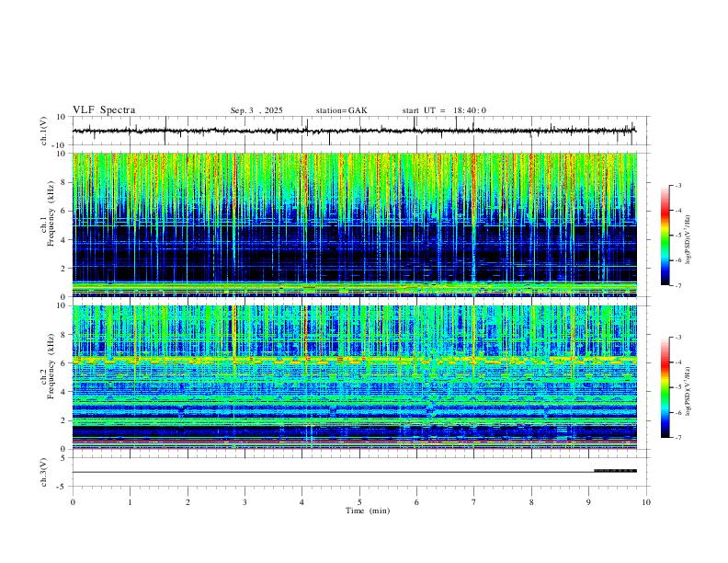Screen dimensions: 728x563
Task: Click the '-7' tick of lower colorbar
Action: click(x=677, y=438)
